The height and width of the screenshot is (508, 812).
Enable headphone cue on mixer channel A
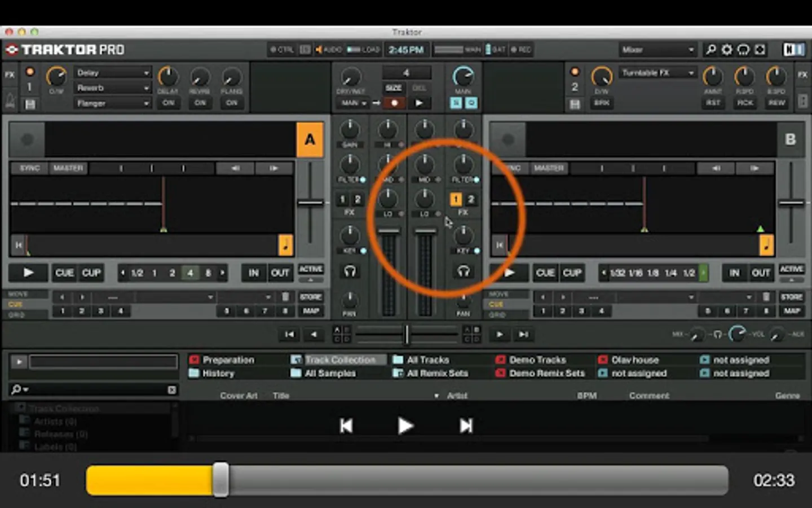(350, 271)
